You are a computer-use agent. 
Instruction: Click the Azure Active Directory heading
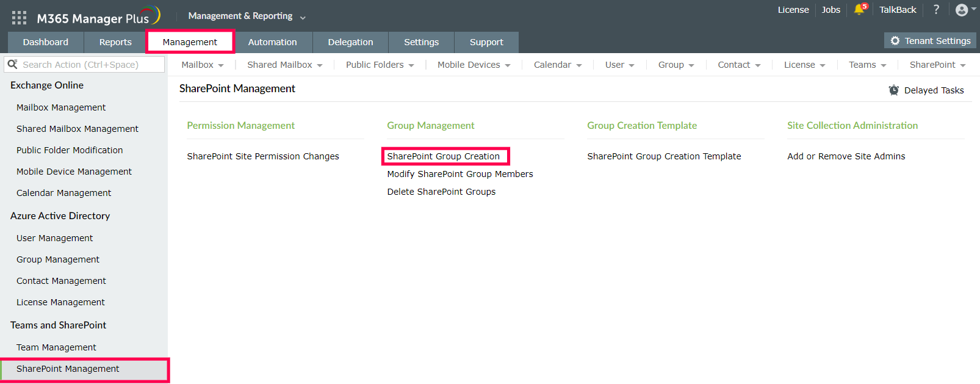pyautogui.click(x=60, y=216)
